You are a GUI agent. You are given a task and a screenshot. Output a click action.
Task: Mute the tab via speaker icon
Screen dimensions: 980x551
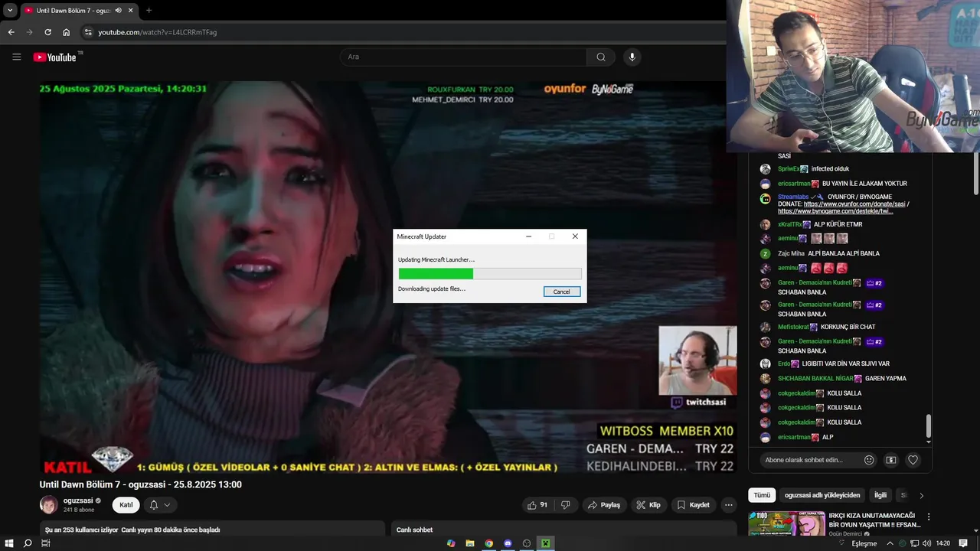[118, 11]
